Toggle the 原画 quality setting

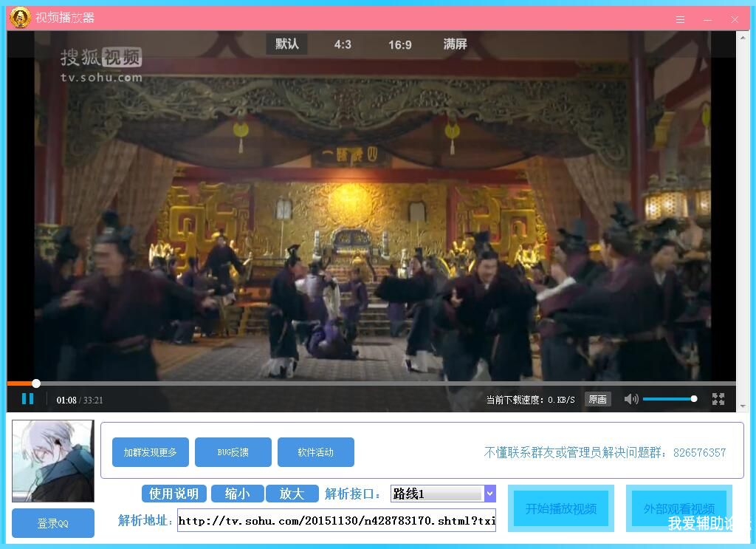598,400
